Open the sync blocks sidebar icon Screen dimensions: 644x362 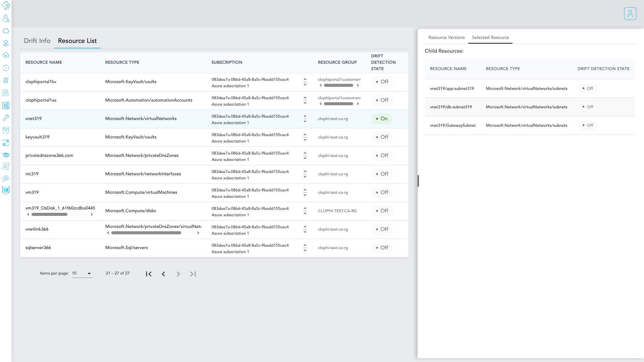coord(6,143)
